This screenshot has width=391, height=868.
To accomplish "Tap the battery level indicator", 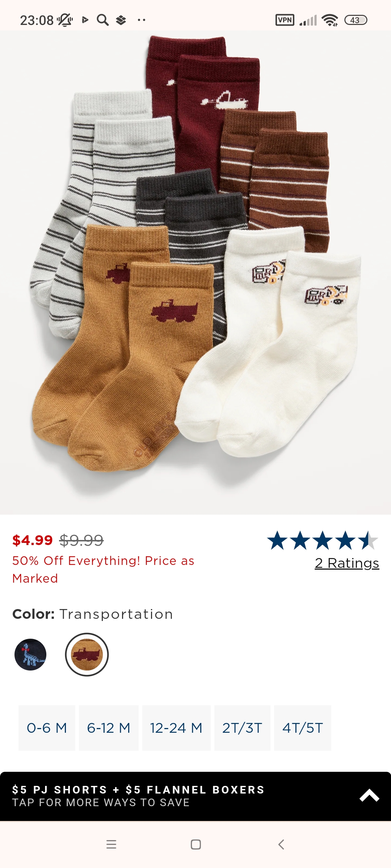I will coord(356,20).
